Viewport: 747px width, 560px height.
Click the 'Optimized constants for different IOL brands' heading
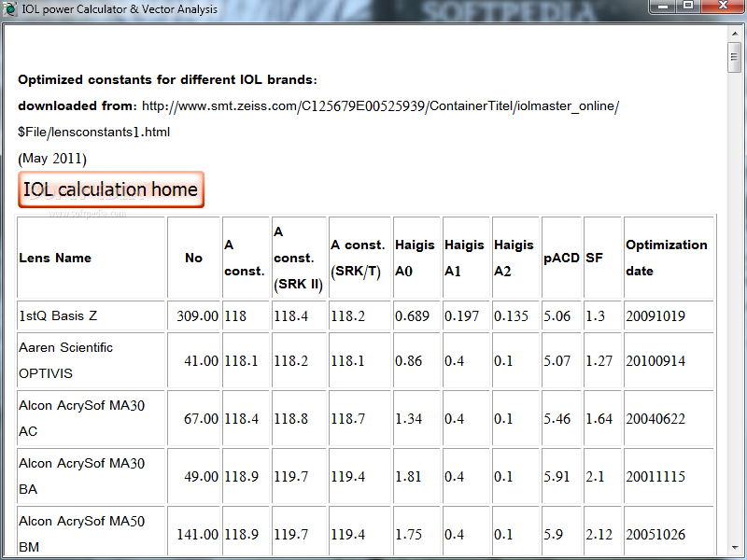(x=167, y=79)
